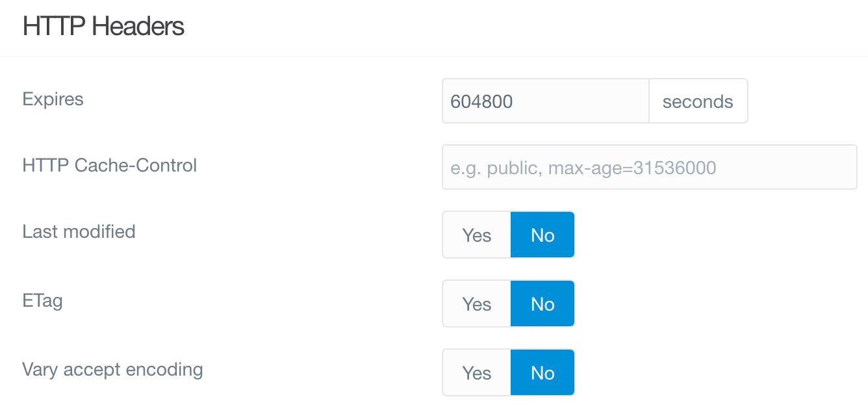868x412 pixels.
Task: Click the Last modified label
Action: click(79, 232)
